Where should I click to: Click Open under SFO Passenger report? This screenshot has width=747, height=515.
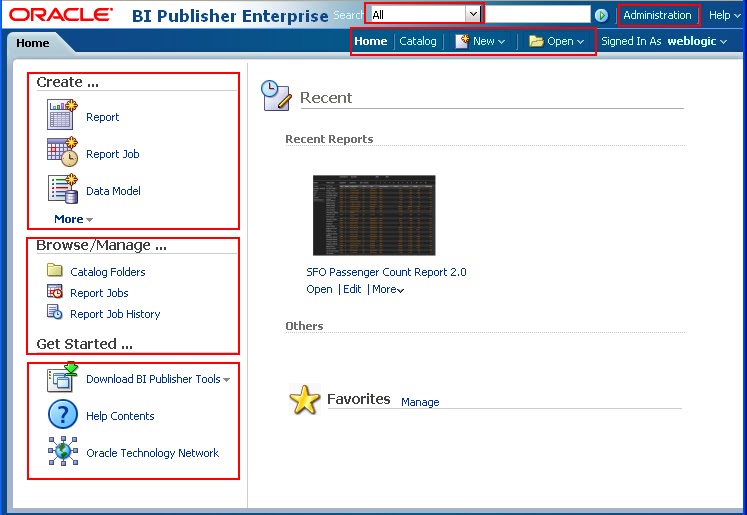[319, 289]
